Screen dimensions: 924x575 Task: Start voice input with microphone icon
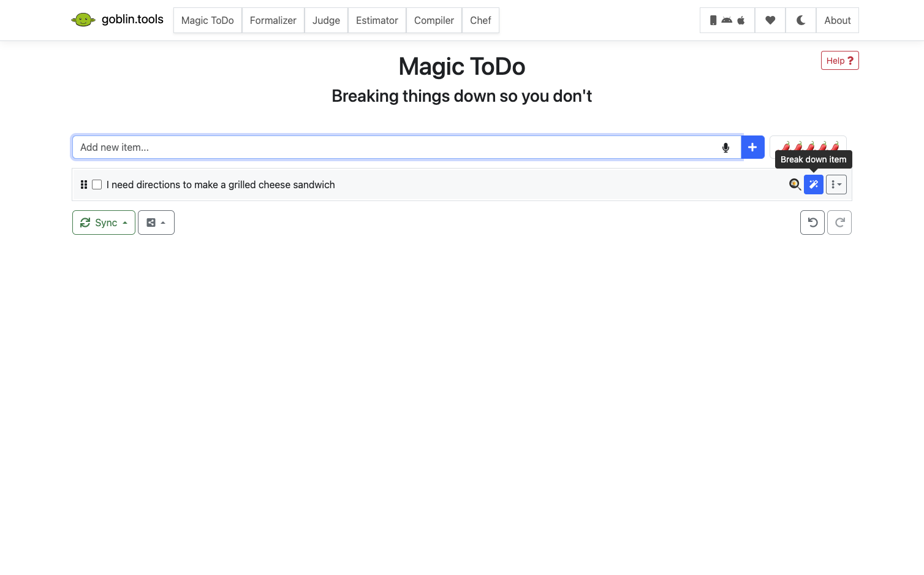pos(725,147)
